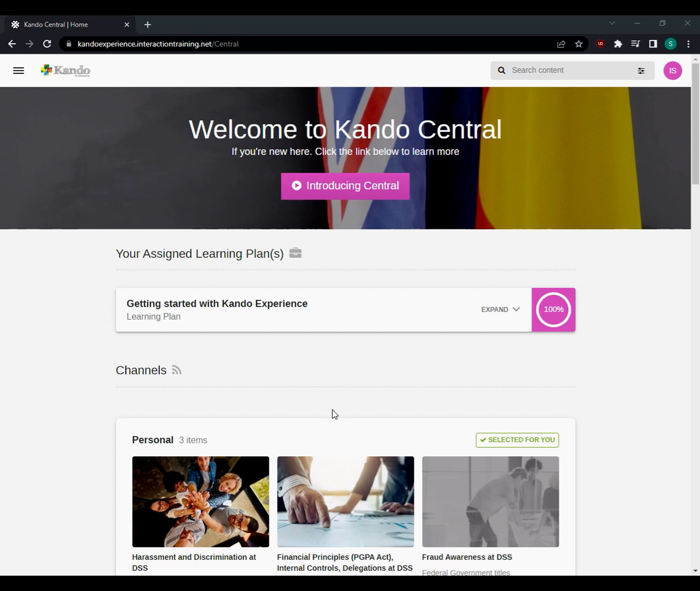Open the hamburger navigation menu

[18, 71]
